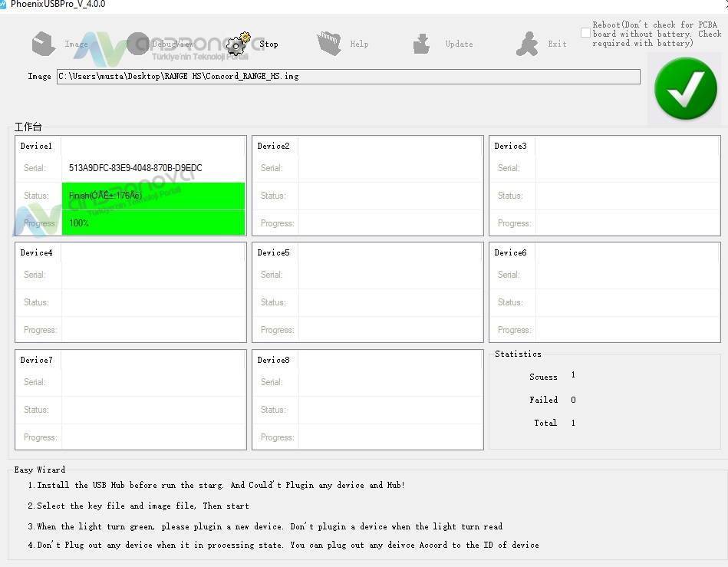Open the Image tool icon

click(x=44, y=44)
